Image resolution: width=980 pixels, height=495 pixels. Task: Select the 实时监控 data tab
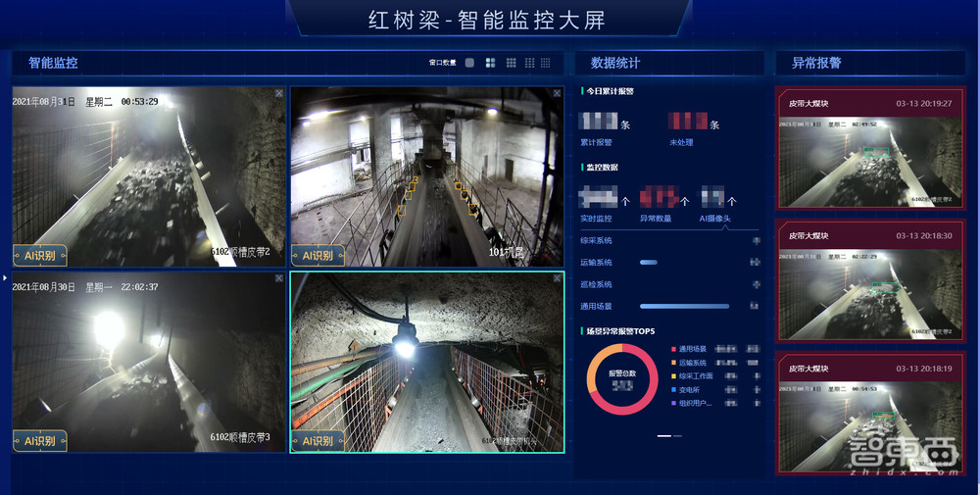click(x=596, y=219)
